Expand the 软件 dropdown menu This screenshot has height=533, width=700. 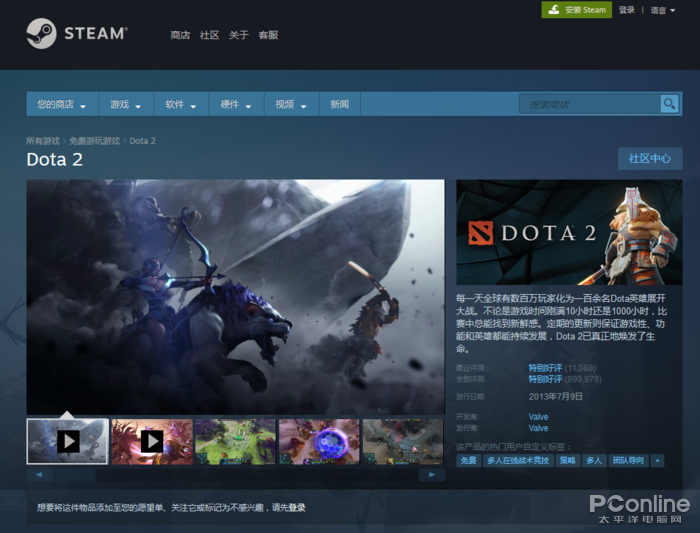pos(181,104)
